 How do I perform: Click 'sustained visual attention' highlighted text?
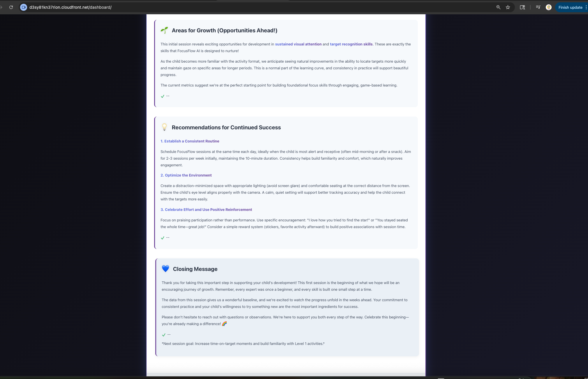298,44
